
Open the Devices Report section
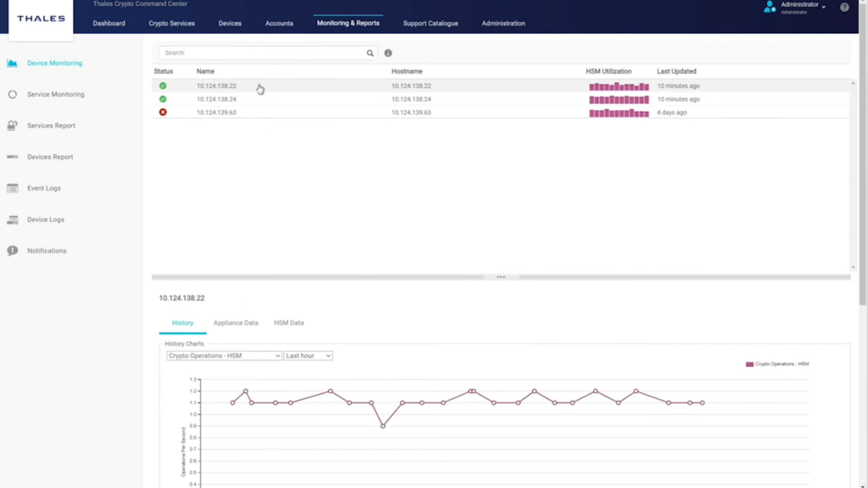click(x=51, y=157)
